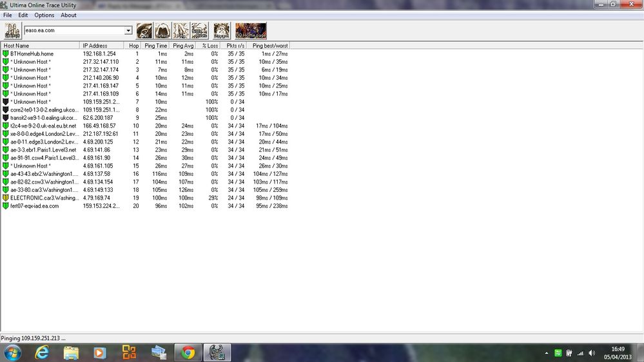Click the green shield beside ae-33-80.car3.Washington1
Viewport: 644px width, 362px height.
pos(5,190)
